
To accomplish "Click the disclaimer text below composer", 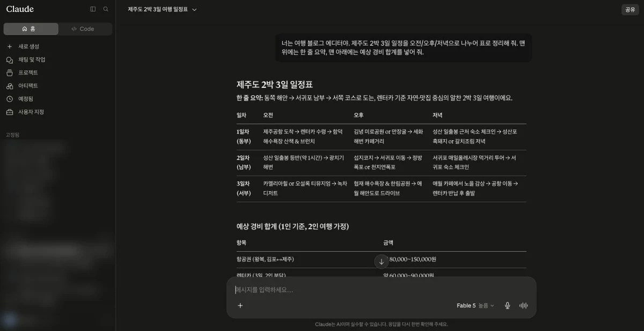I will click(381, 324).
